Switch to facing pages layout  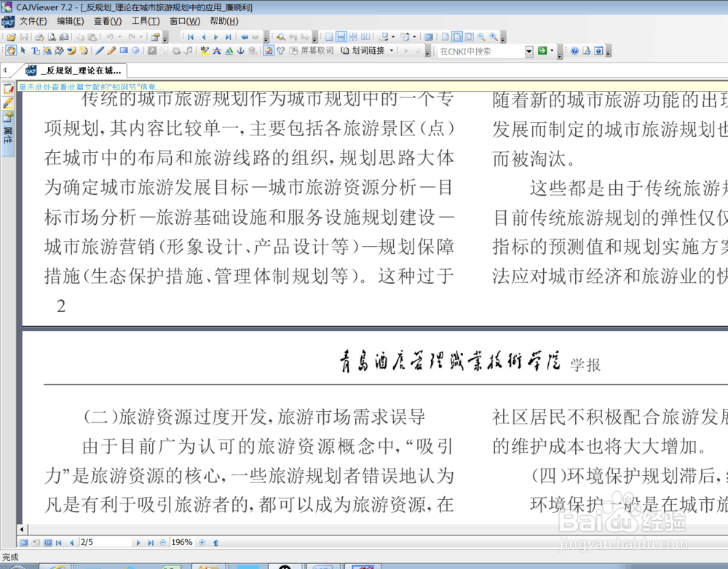(x=366, y=36)
